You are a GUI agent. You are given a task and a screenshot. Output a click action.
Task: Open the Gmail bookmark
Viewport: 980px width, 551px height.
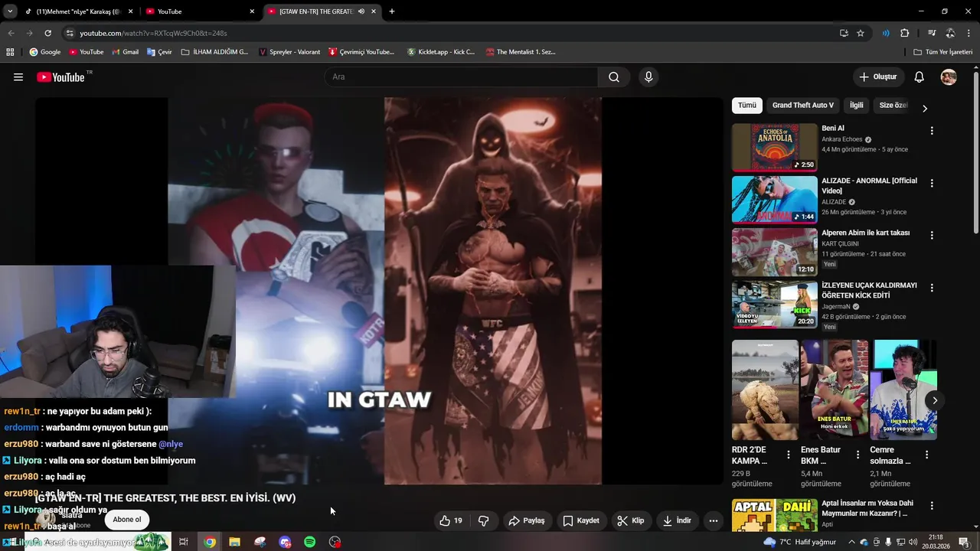126,52
